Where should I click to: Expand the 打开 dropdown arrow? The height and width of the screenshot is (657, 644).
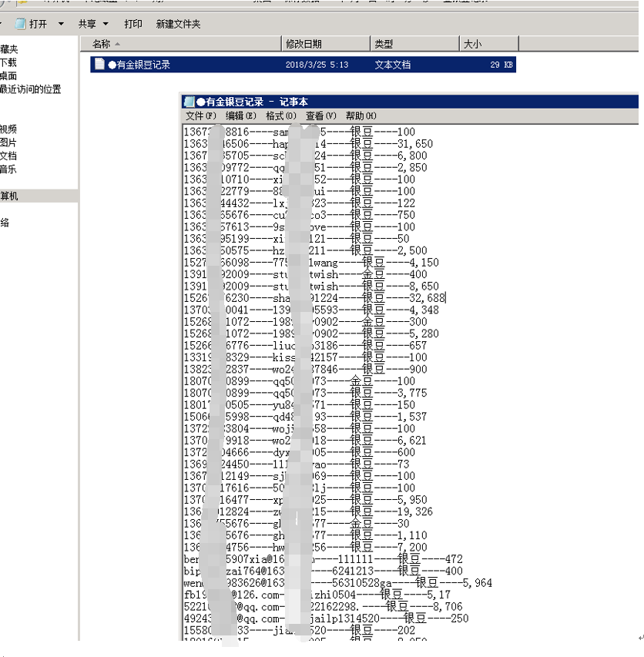(x=56, y=25)
